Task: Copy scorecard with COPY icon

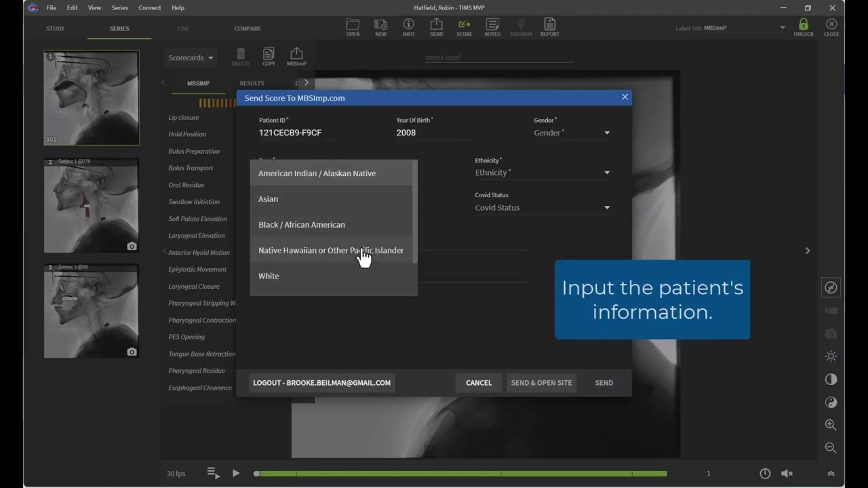Action: 269,57
